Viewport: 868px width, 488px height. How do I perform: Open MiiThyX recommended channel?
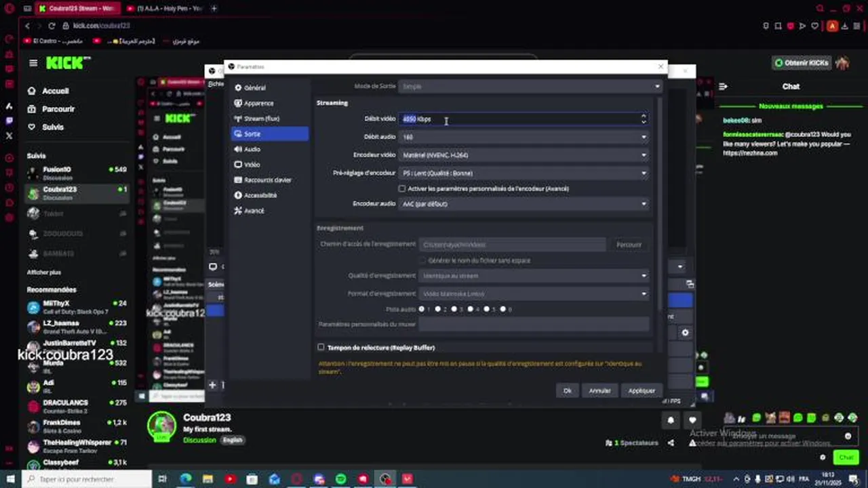[x=77, y=307]
